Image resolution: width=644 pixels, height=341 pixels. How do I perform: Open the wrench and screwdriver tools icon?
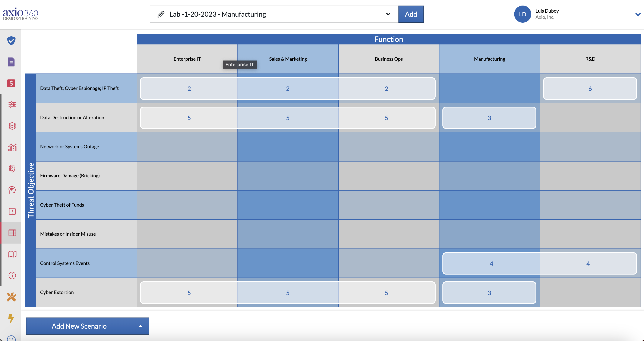[x=11, y=297]
